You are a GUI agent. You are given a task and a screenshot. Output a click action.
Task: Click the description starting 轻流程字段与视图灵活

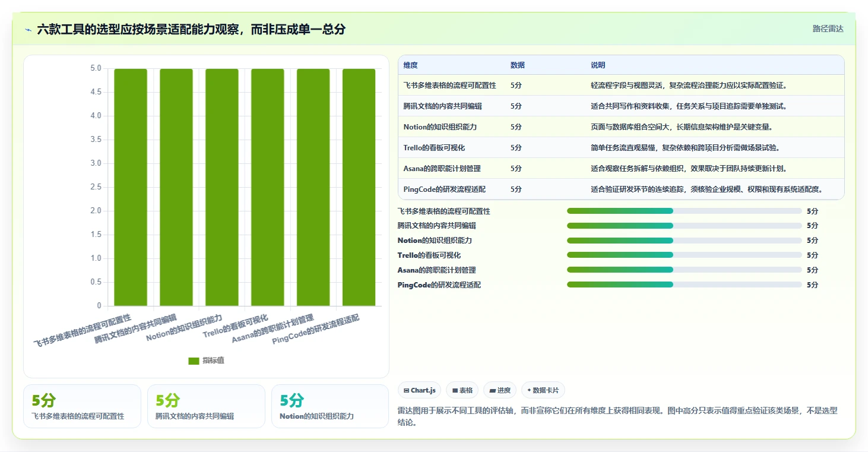click(689, 86)
